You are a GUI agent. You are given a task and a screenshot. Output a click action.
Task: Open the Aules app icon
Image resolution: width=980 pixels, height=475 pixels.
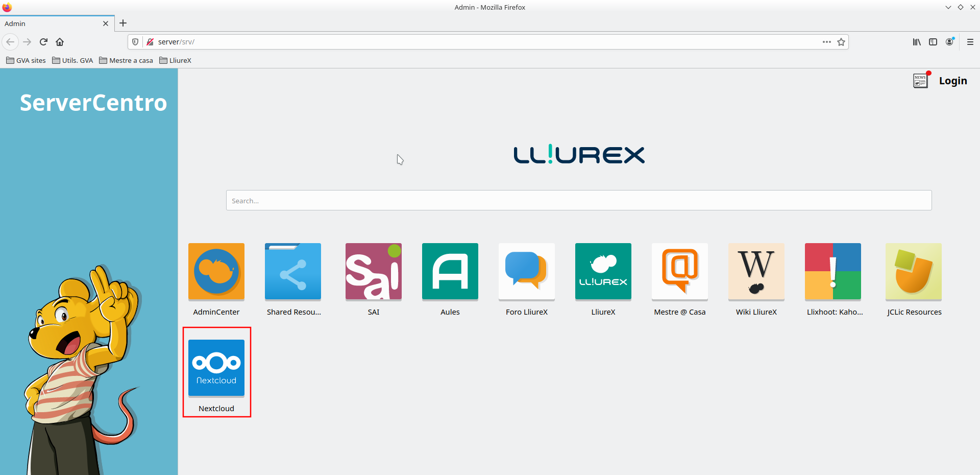tap(450, 271)
